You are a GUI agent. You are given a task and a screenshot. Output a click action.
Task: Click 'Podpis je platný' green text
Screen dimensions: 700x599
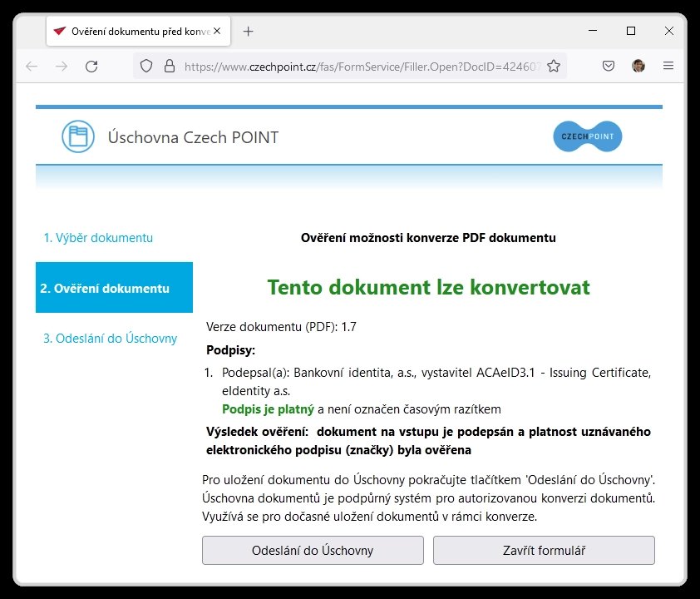pyautogui.click(x=268, y=409)
